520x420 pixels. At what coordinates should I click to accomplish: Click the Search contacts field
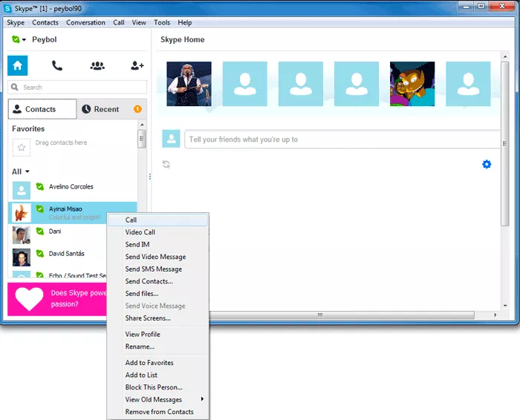tap(77, 87)
